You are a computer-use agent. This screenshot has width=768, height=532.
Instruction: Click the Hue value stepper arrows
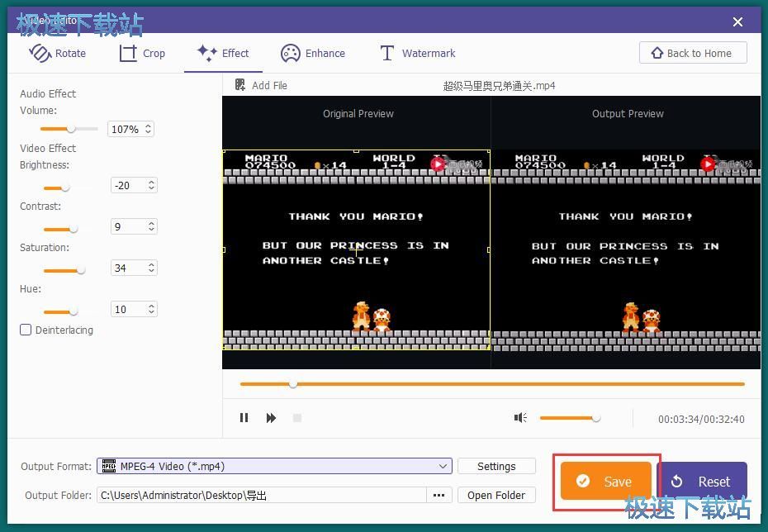(x=151, y=309)
